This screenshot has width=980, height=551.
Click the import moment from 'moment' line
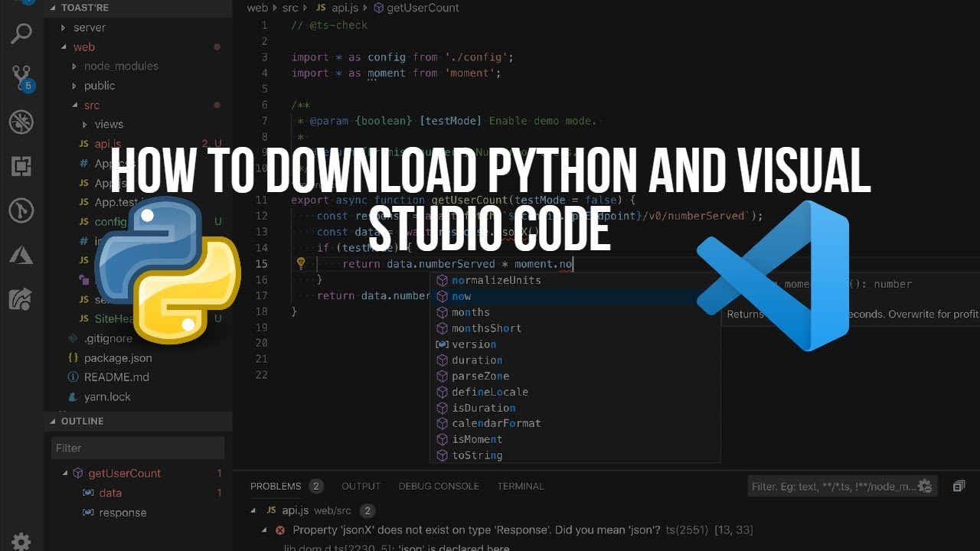tap(396, 73)
